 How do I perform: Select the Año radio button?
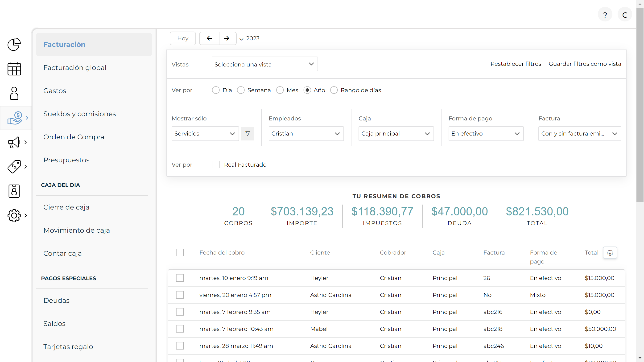tap(307, 90)
